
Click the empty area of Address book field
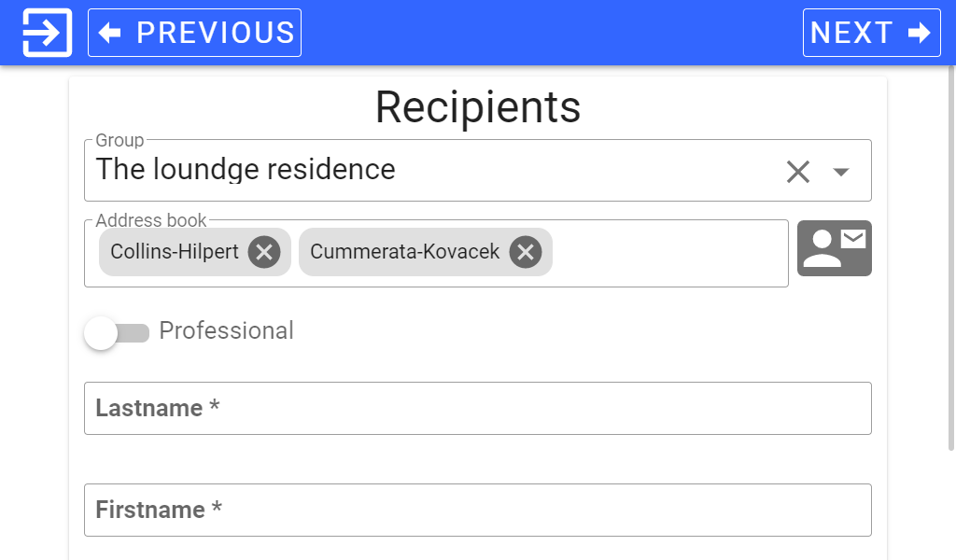pos(669,253)
